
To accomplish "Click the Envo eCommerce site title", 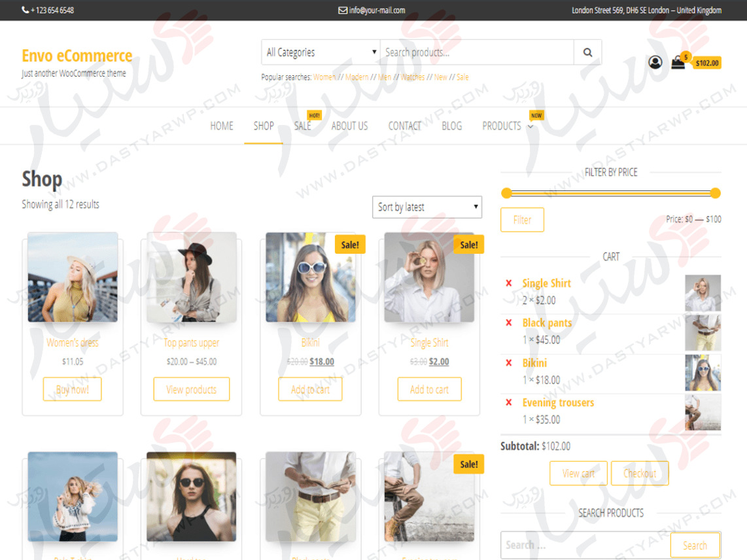I will click(x=77, y=56).
